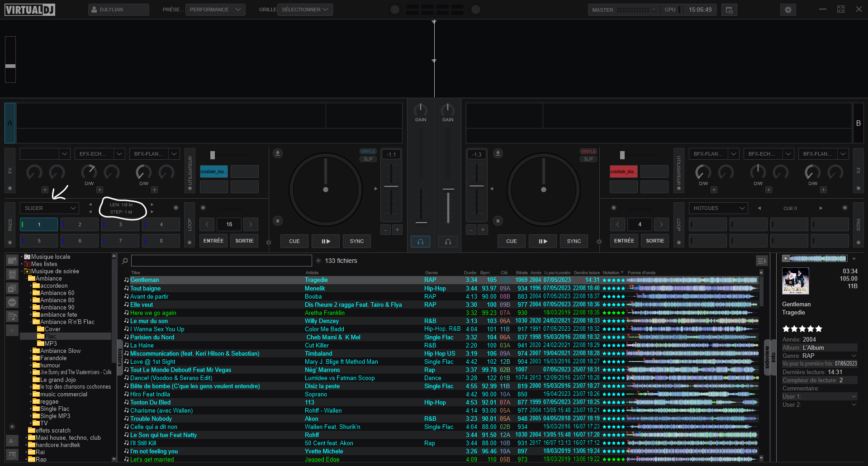This screenshot has height=466, width=868.
Task: Click deck B's volume fader
Action: click(x=448, y=189)
